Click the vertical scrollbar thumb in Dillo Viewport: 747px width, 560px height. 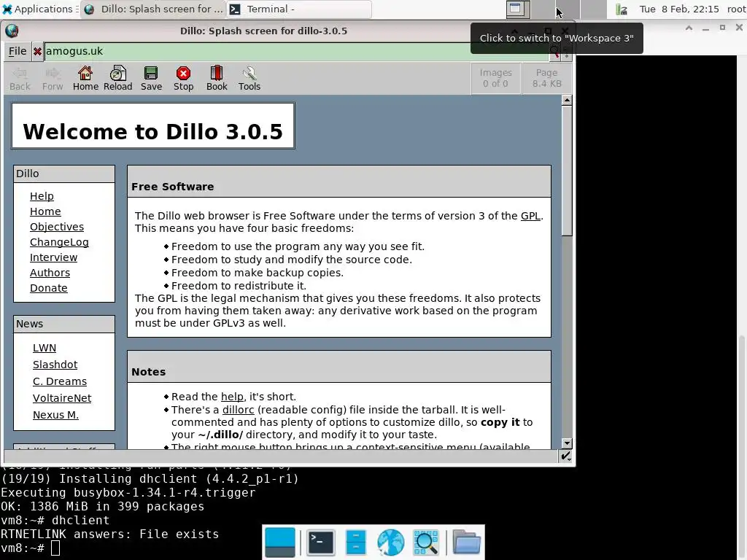566,171
